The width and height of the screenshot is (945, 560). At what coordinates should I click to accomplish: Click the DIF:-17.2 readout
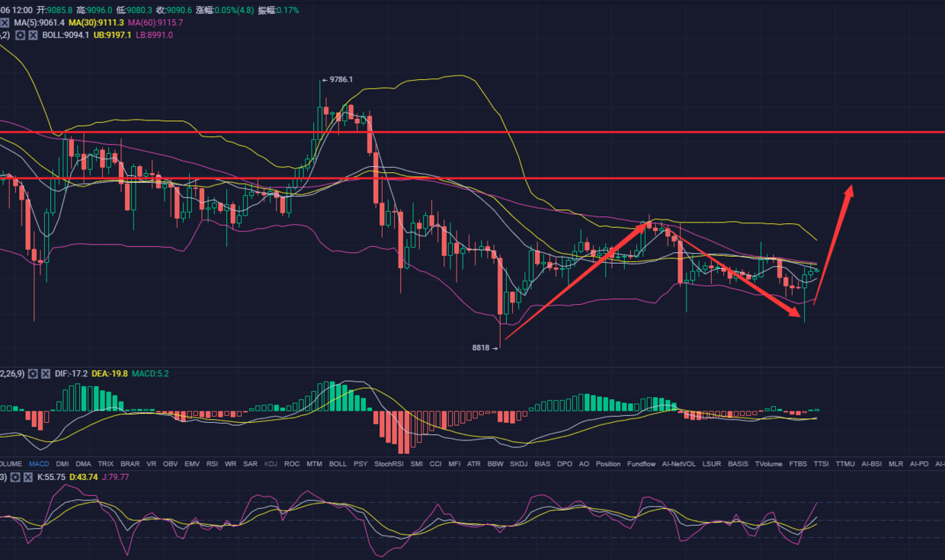(x=71, y=373)
